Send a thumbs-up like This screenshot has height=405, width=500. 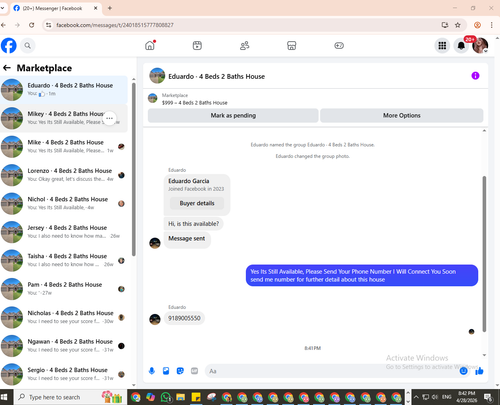pos(479,371)
